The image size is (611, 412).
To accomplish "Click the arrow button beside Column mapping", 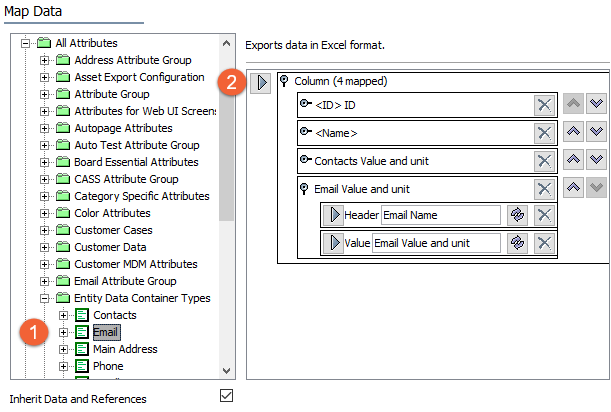I will pyautogui.click(x=260, y=81).
